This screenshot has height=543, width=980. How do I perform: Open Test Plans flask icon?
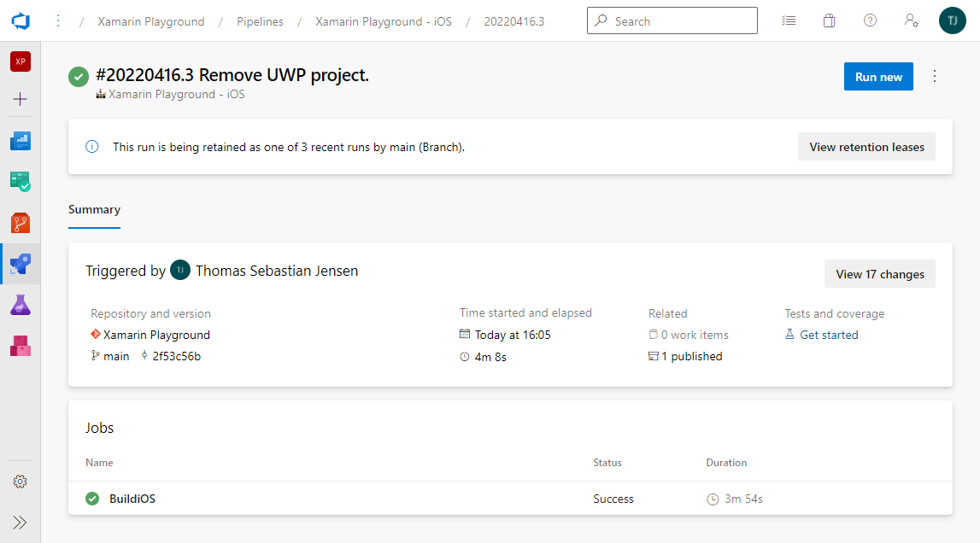coord(21,305)
